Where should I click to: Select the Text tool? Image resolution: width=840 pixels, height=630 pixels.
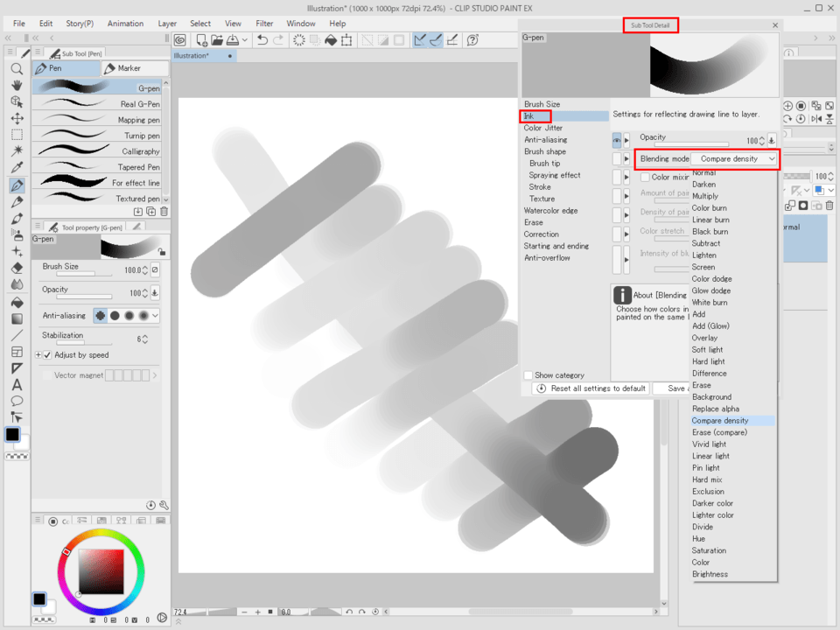[x=17, y=385]
